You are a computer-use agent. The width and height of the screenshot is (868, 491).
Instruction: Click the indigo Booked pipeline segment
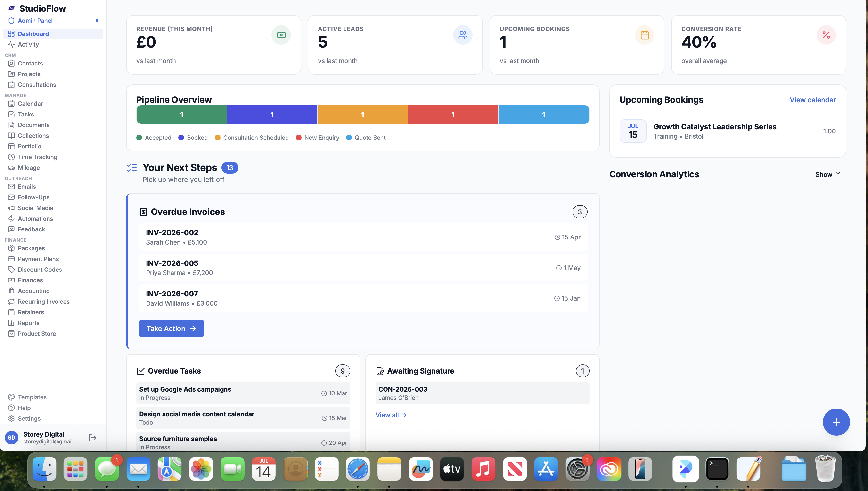(x=272, y=115)
